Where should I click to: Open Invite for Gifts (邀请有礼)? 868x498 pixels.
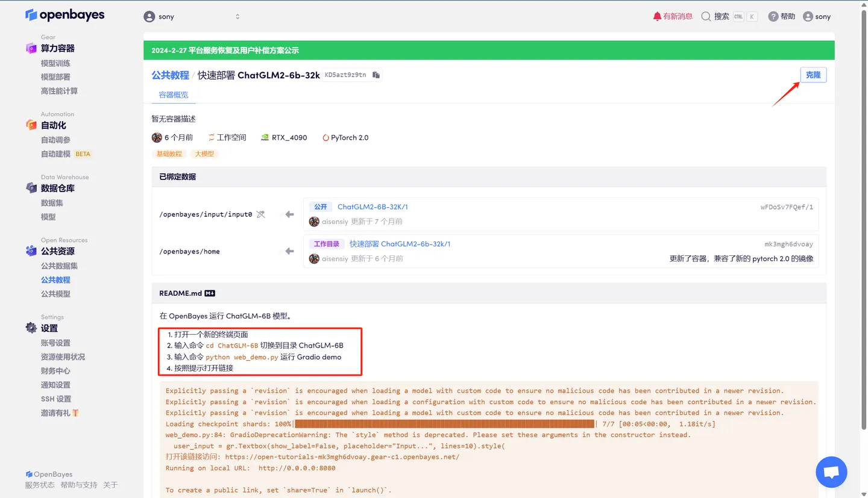(x=60, y=413)
